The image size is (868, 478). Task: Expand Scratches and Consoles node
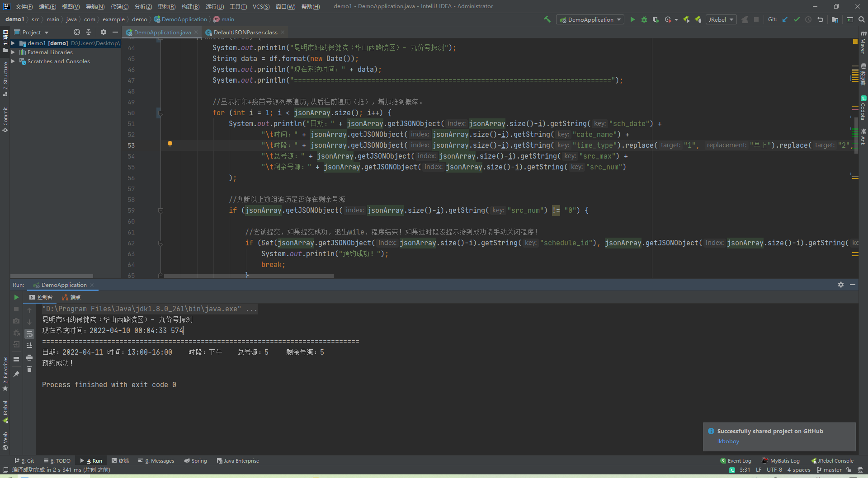pos(13,61)
